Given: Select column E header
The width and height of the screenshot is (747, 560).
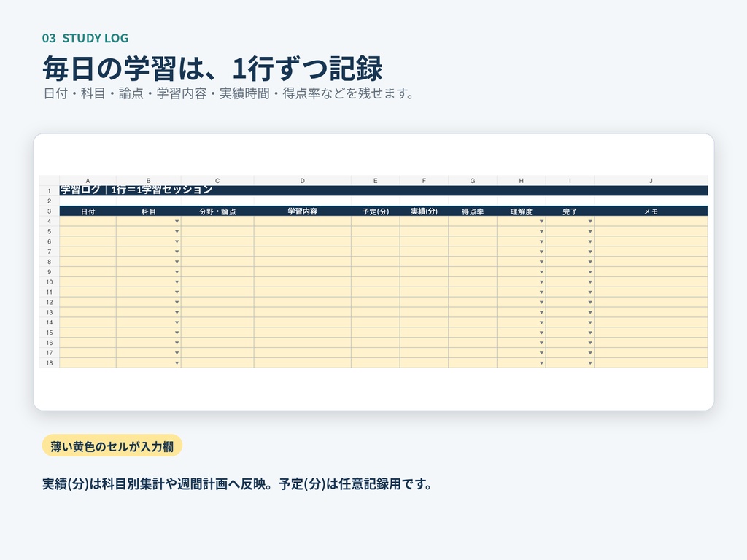Looking at the screenshot, I should pyautogui.click(x=376, y=181).
